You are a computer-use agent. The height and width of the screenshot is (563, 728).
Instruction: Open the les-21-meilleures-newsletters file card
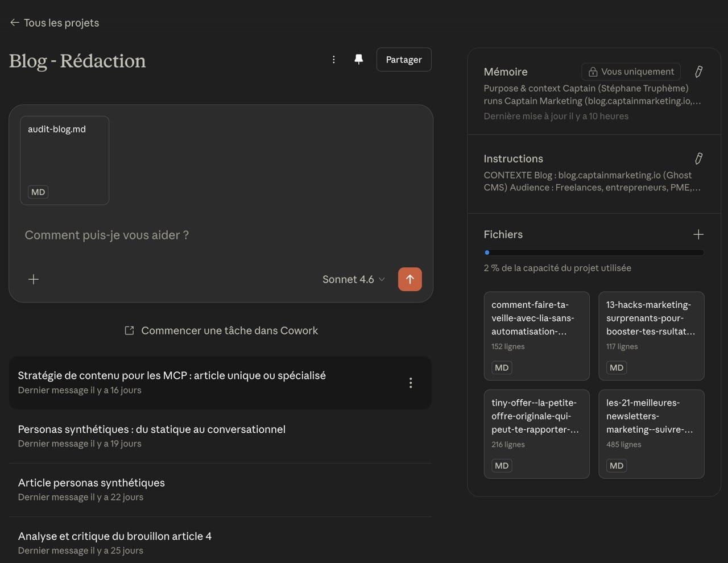click(x=651, y=434)
